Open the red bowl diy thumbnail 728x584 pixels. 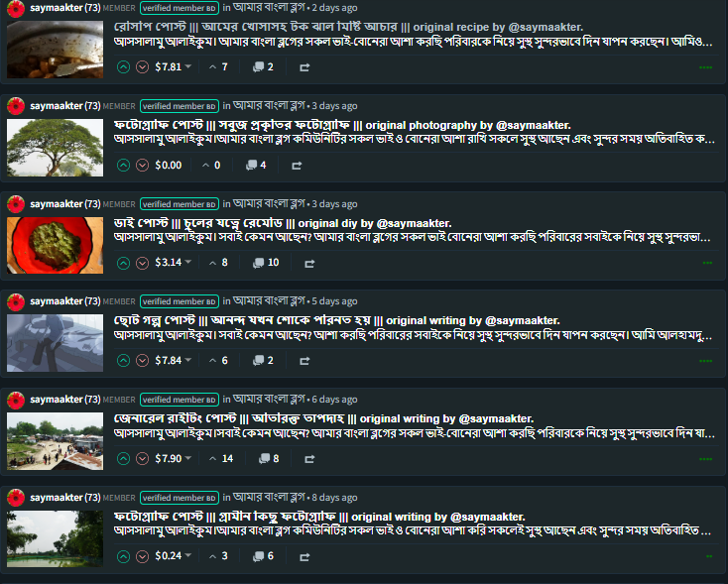pos(55,245)
